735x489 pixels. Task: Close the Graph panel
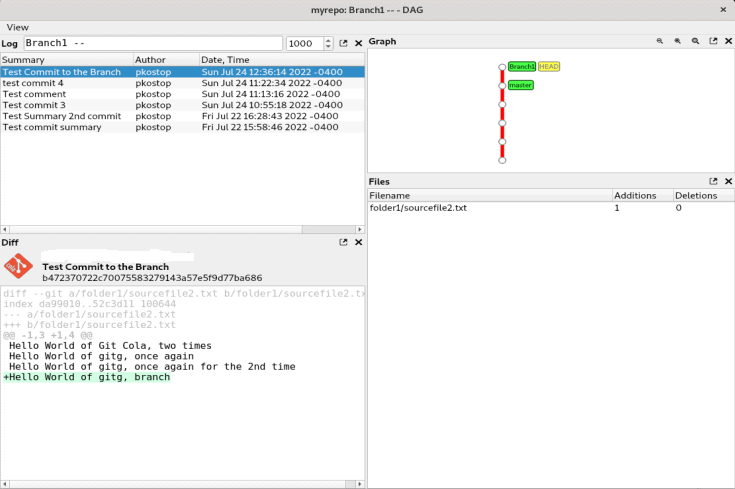728,41
